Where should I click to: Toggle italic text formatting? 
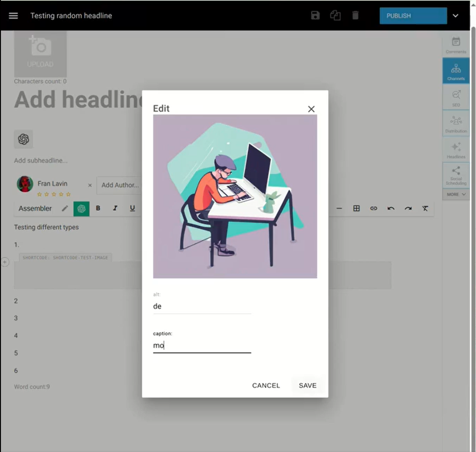(x=115, y=208)
